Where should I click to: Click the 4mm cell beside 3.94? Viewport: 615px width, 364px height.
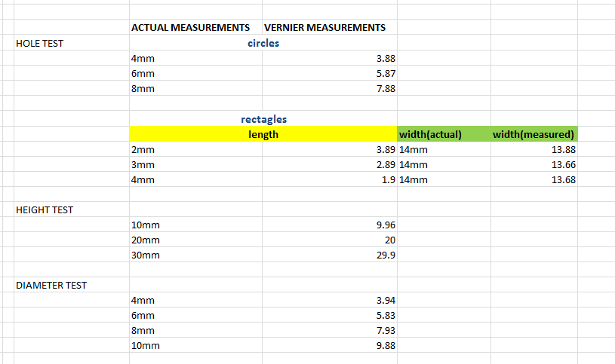(x=195, y=300)
